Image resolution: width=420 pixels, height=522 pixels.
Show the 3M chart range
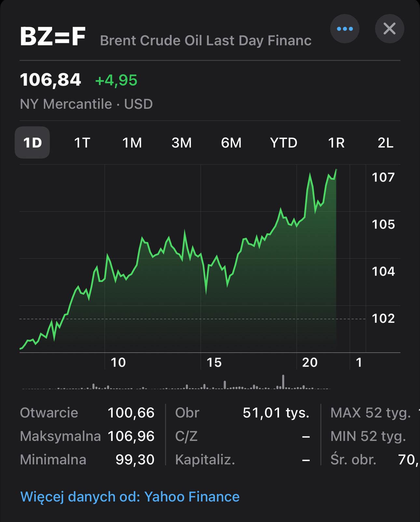click(x=182, y=143)
